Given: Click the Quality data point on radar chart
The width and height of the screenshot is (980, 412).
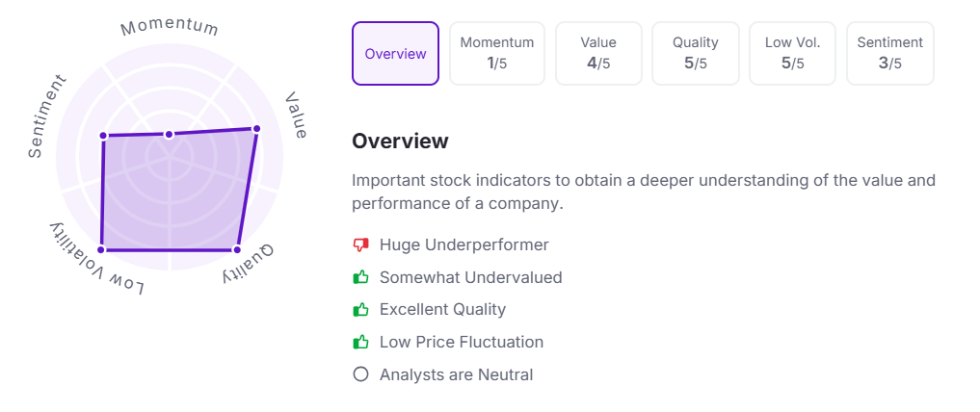Looking at the screenshot, I should [236, 249].
